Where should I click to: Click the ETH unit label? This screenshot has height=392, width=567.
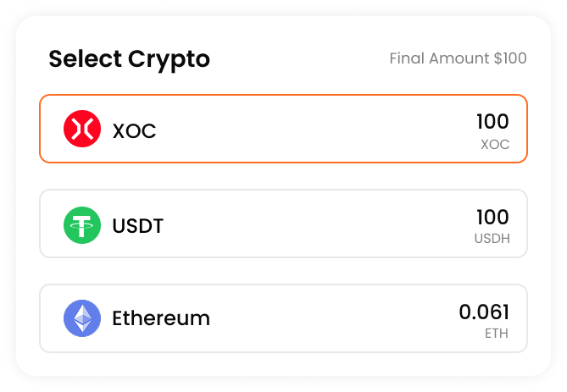[x=497, y=333]
